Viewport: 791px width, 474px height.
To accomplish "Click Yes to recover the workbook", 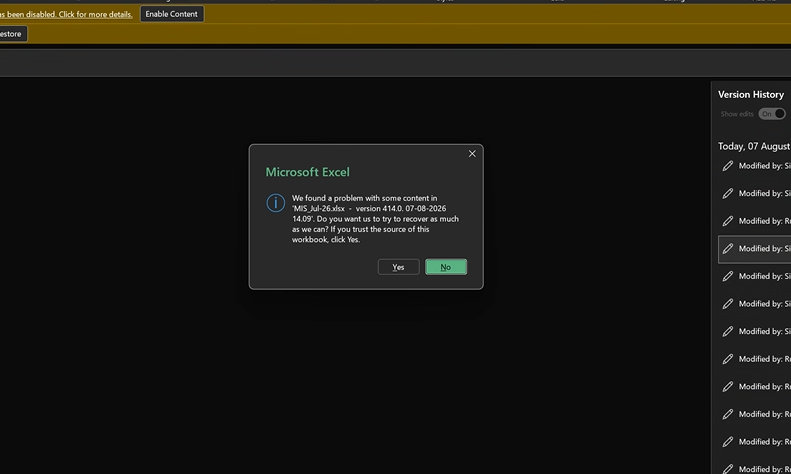I will point(399,267).
